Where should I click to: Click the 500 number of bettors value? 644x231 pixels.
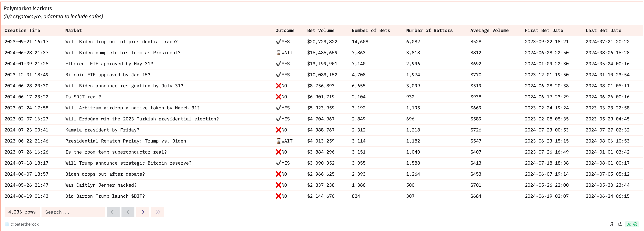pyautogui.click(x=410, y=185)
